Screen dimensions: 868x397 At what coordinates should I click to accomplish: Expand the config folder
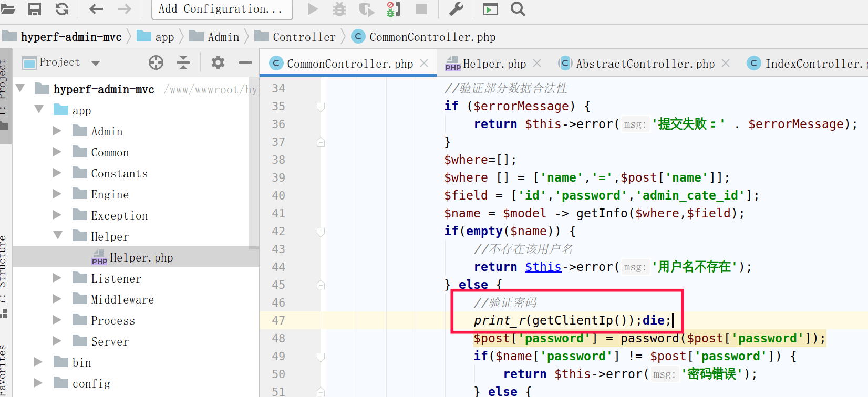(38, 383)
